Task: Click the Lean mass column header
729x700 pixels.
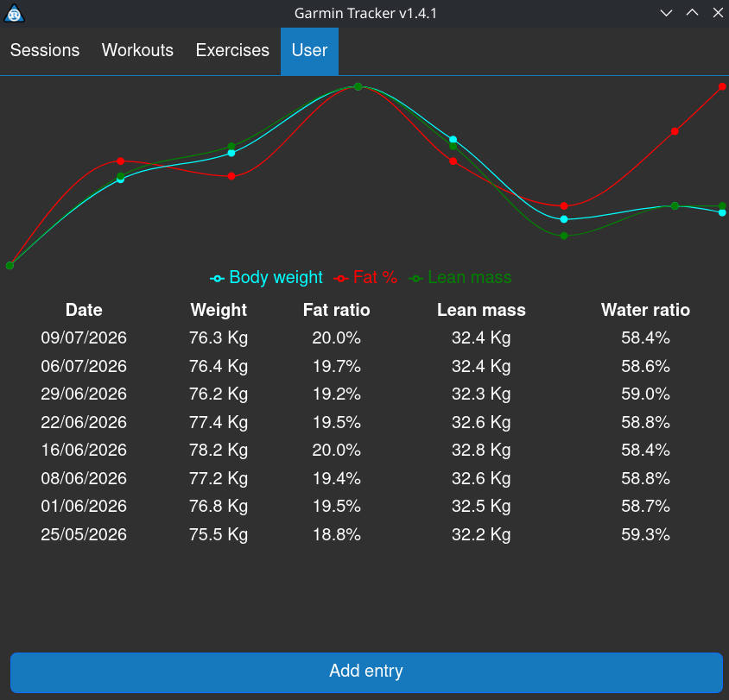Action: (481, 310)
